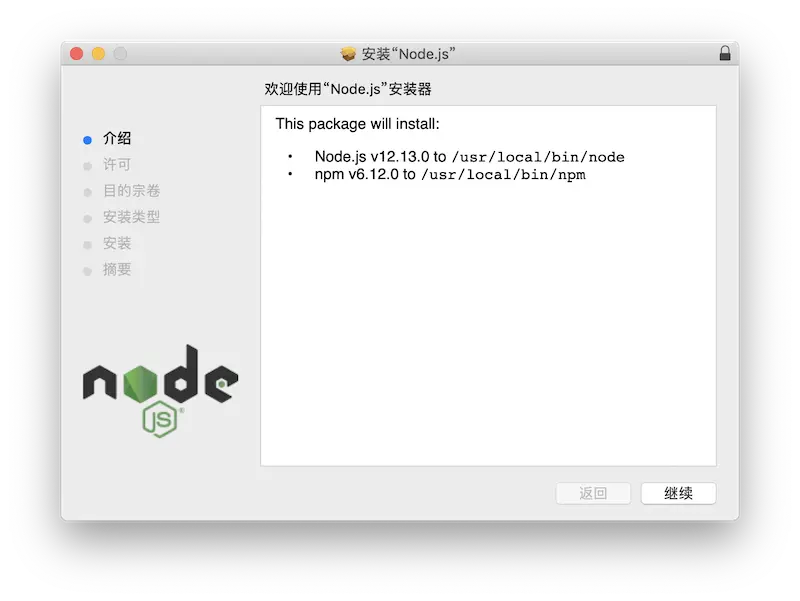Image resolution: width=800 pixels, height=601 pixels.
Task: Click the blue bullet next to 介绍
Action: point(87,140)
